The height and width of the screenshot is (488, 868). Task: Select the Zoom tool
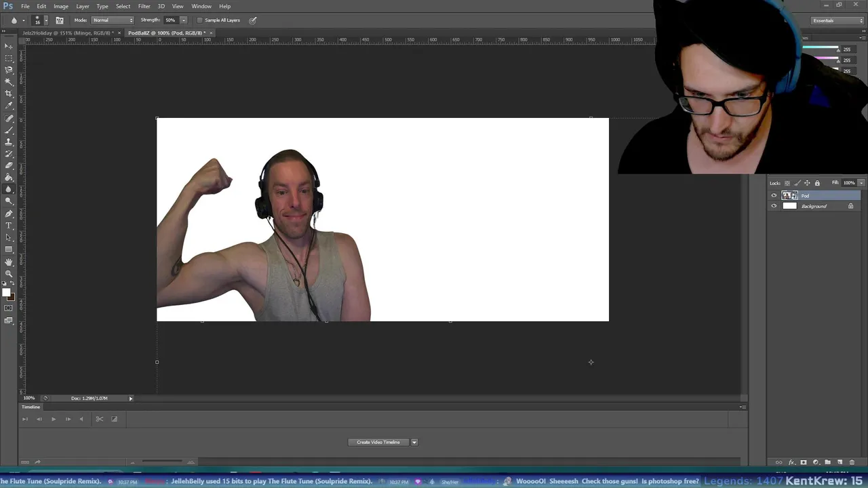(9, 274)
